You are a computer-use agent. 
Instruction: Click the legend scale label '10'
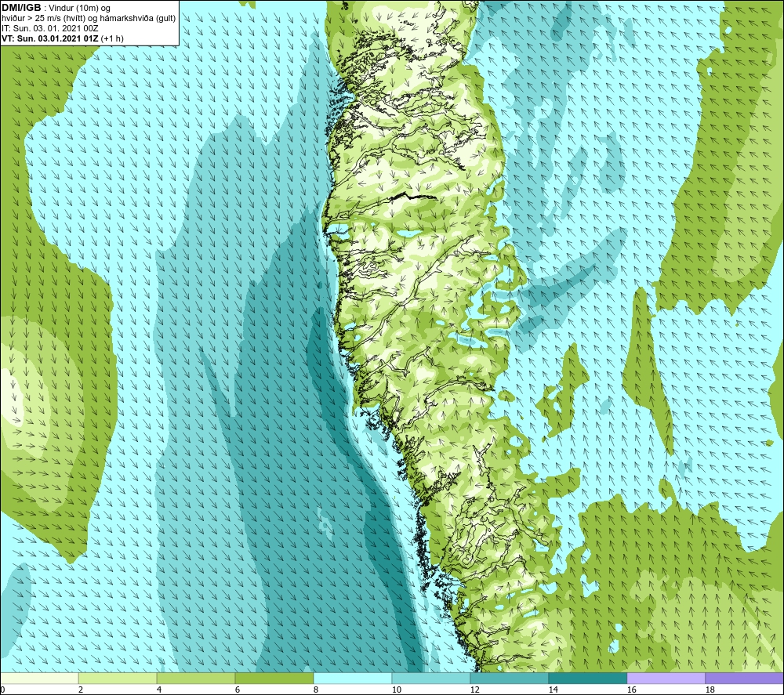point(396,690)
